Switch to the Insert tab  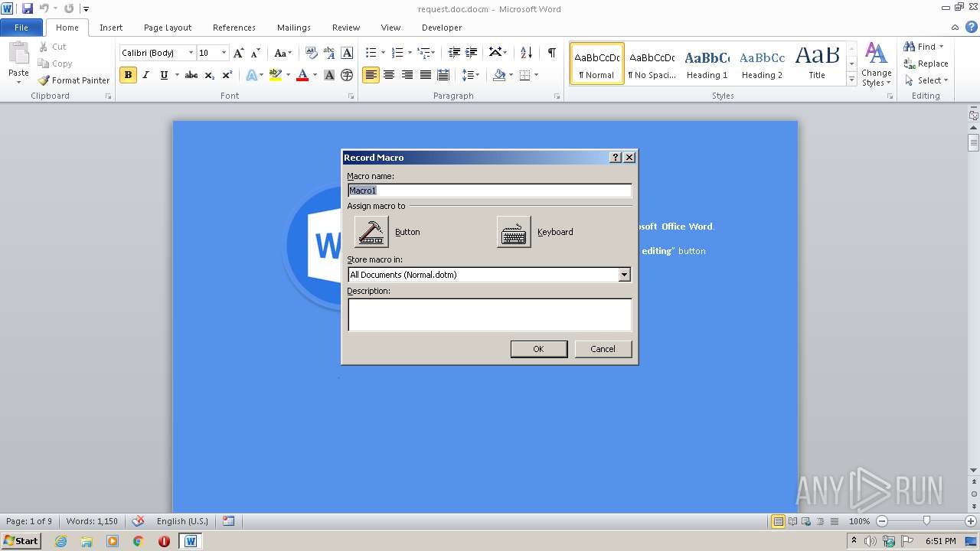111,28
